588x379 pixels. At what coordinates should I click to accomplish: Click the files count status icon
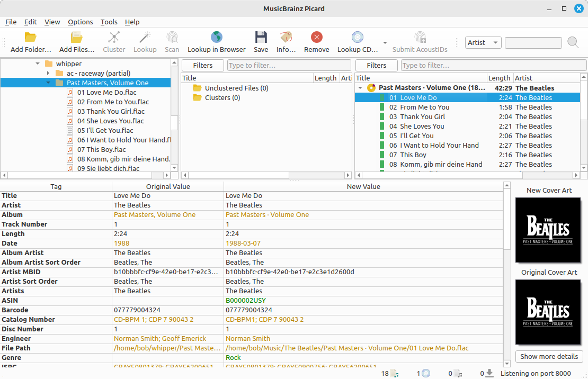click(395, 373)
